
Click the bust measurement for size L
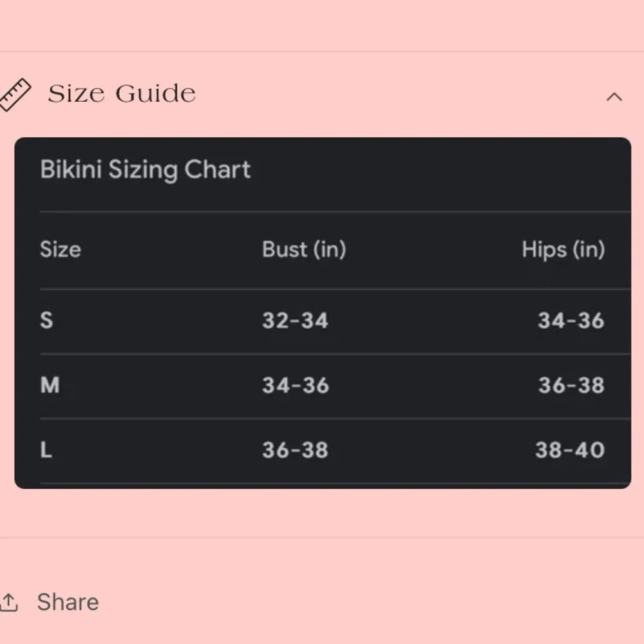click(x=295, y=450)
